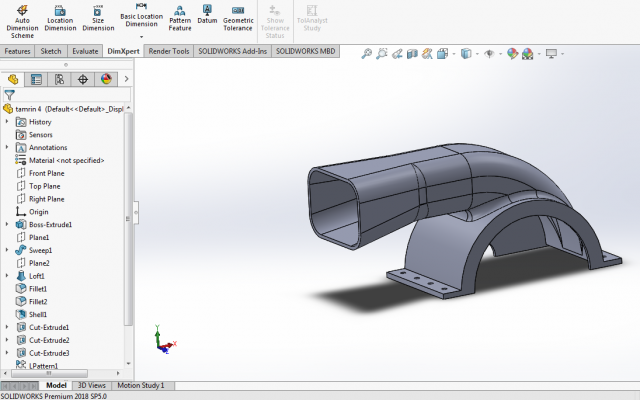Select Origin in feature tree
The image size is (640, 400).
pos(32,212)
